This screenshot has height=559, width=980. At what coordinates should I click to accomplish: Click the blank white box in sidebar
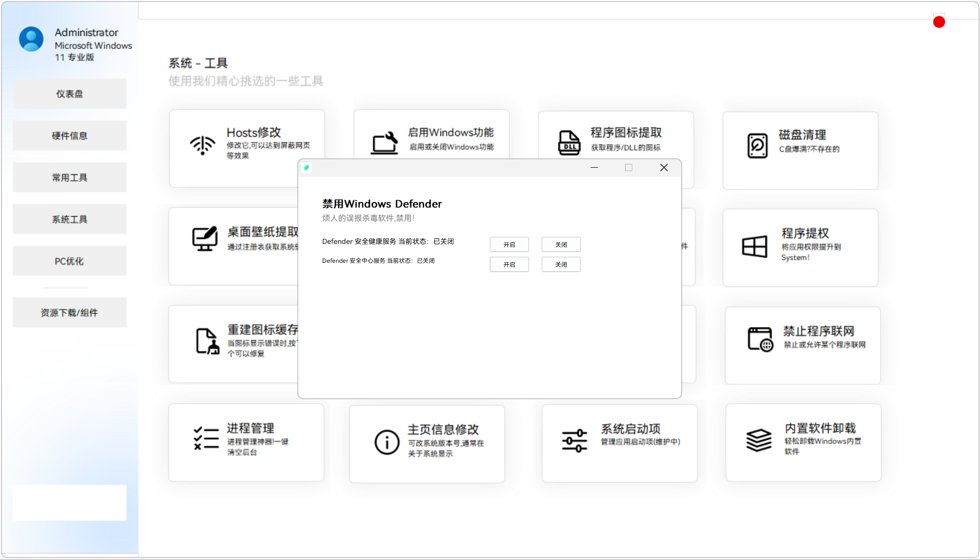[x=70, y=503]
